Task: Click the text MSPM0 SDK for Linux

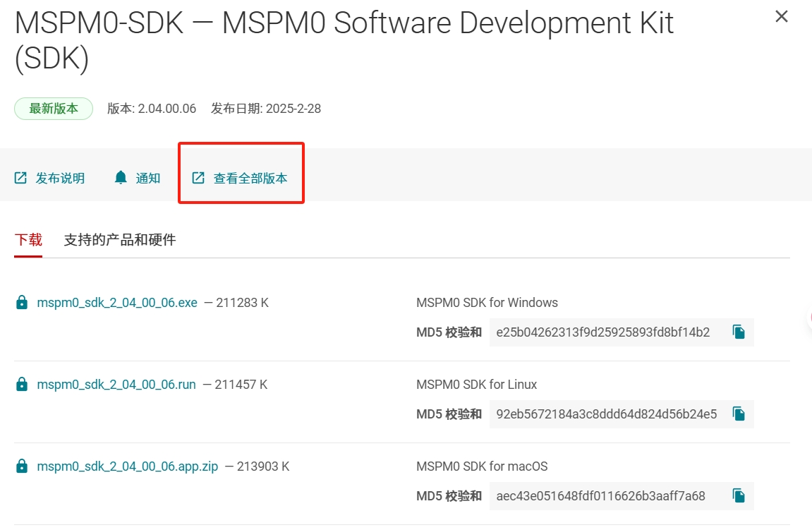Action: [476, 385]
